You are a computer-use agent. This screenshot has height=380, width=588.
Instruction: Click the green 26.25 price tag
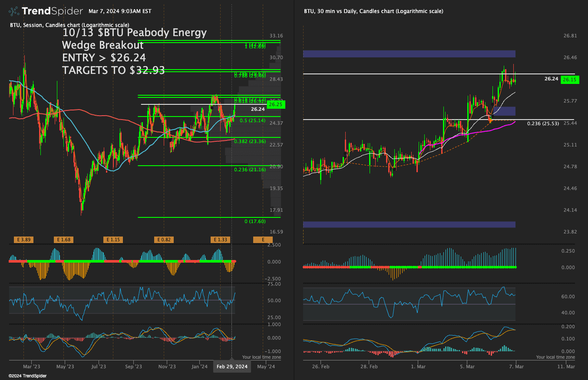[276, 104]
